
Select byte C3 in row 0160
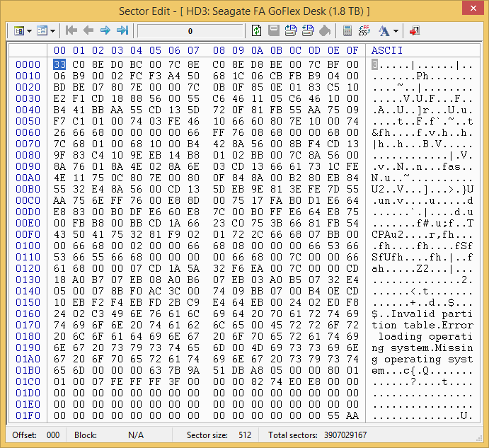(x=98, y=314)
